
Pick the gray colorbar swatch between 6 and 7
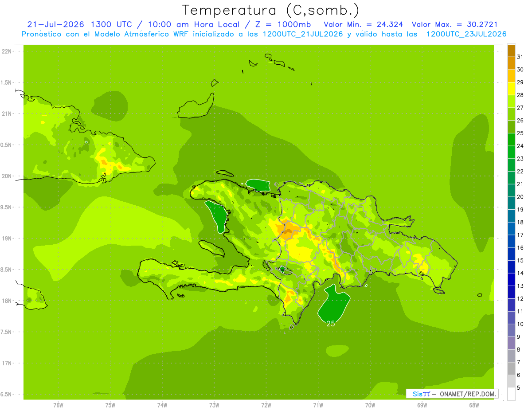[x=511, y=368]
